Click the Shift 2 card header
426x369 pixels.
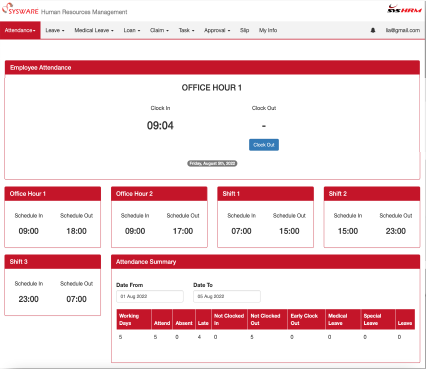372,194
